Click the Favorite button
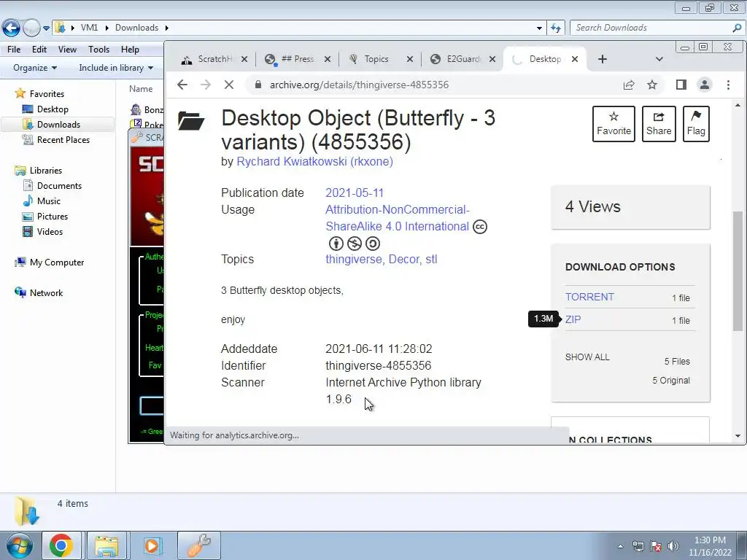Screen dimensions: 747x560 click(614, 124)
